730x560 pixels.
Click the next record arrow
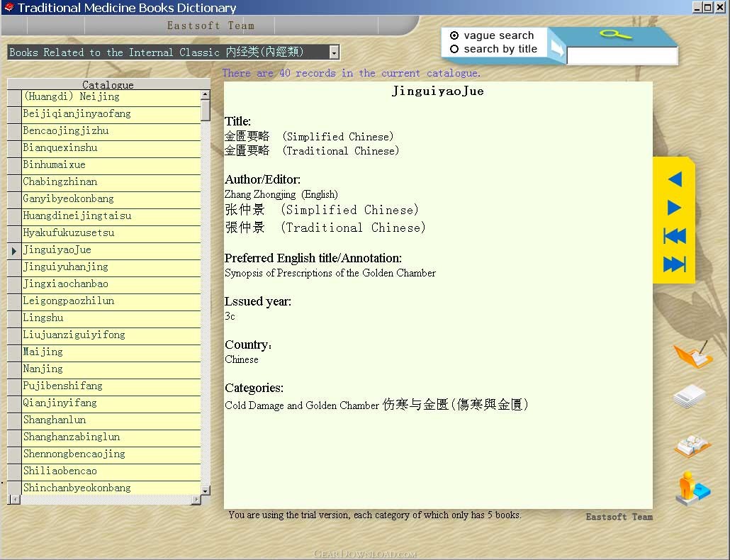pos(674,208)
